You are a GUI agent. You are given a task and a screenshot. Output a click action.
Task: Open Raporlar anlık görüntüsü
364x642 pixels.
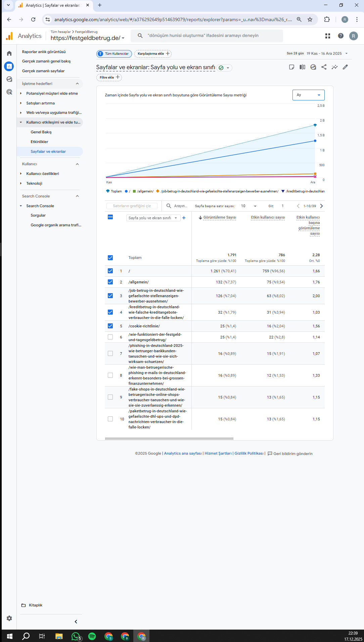pyautogui.click(x=44, y=52)
